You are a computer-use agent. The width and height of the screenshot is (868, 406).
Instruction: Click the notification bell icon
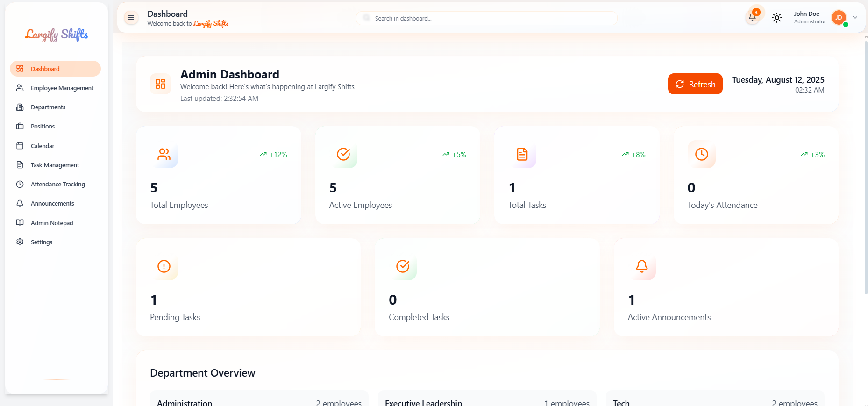pos(752,18)
